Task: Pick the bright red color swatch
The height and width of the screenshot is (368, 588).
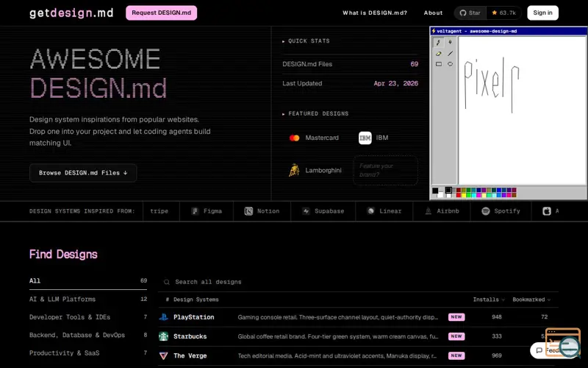Action: coord(459,195)
